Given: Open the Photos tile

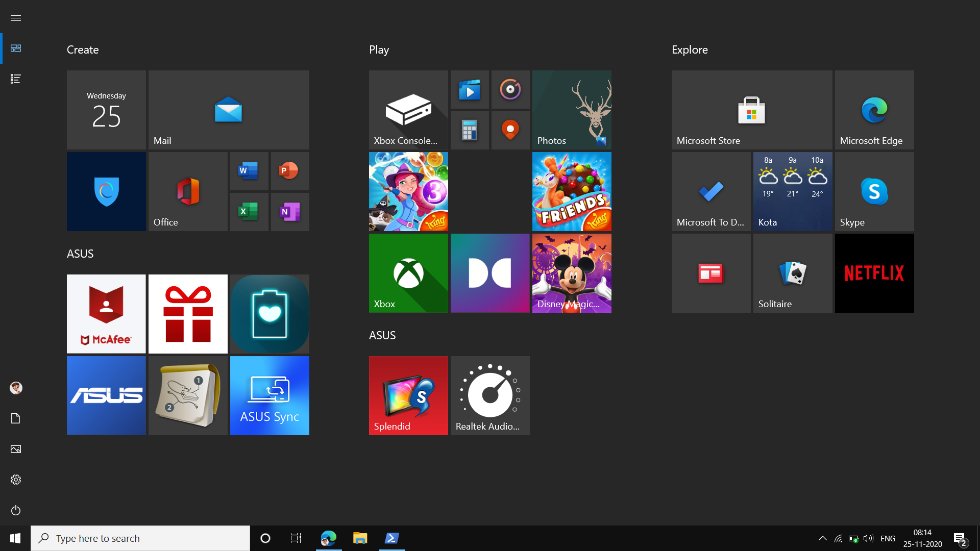Looking at the screenshot, I should pyautogui.click(x=572, y=110).
